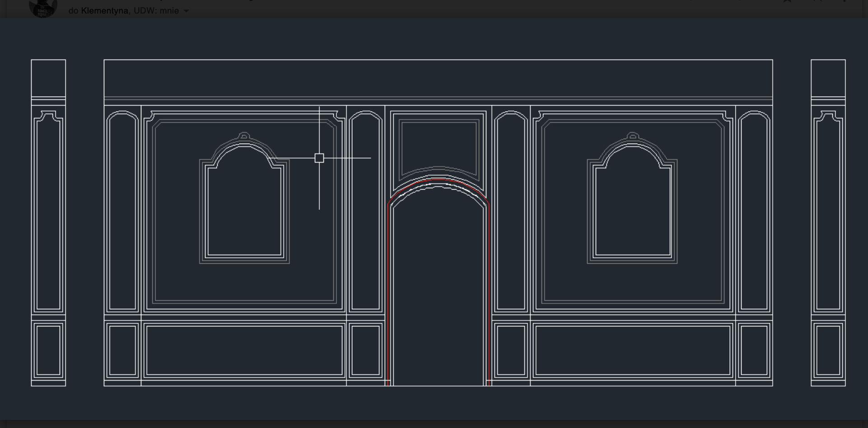
Task: Click the recipient name Klementyna
Action: click(104, 11)
